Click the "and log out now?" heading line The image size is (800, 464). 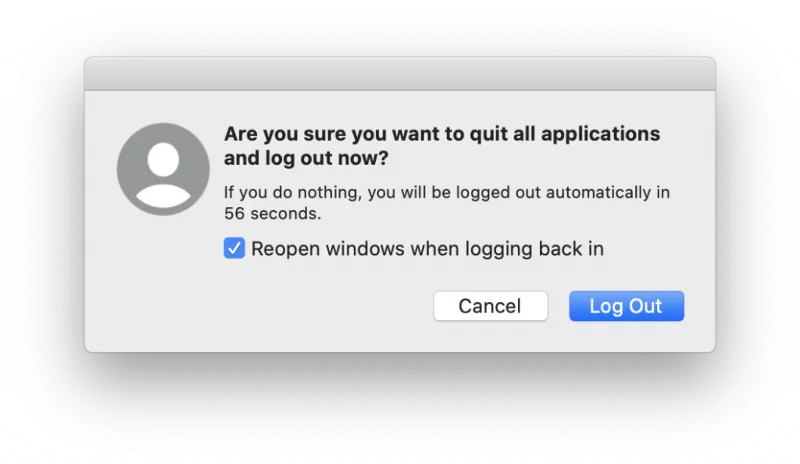pos(306,159)
